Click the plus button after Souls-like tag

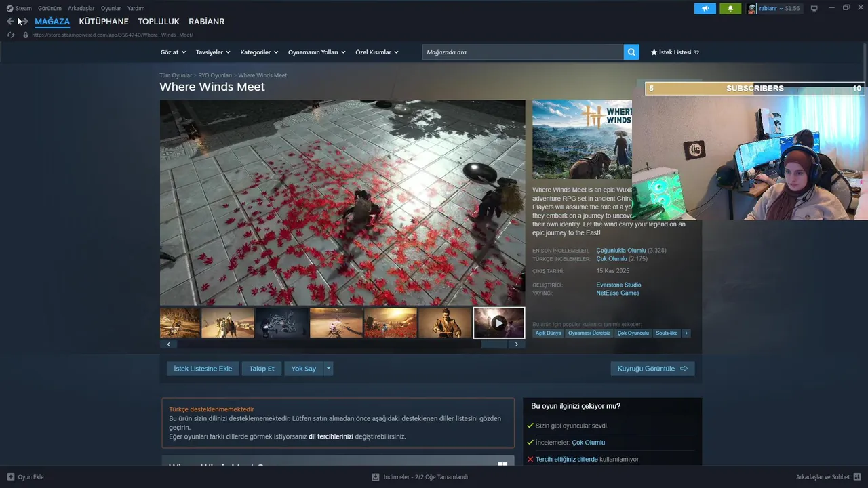686,333
